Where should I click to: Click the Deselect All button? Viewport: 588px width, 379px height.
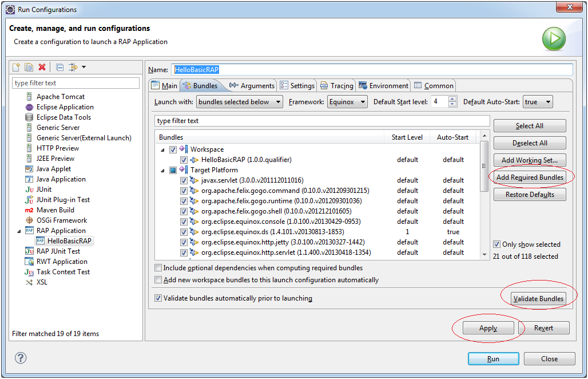[530, 143]
